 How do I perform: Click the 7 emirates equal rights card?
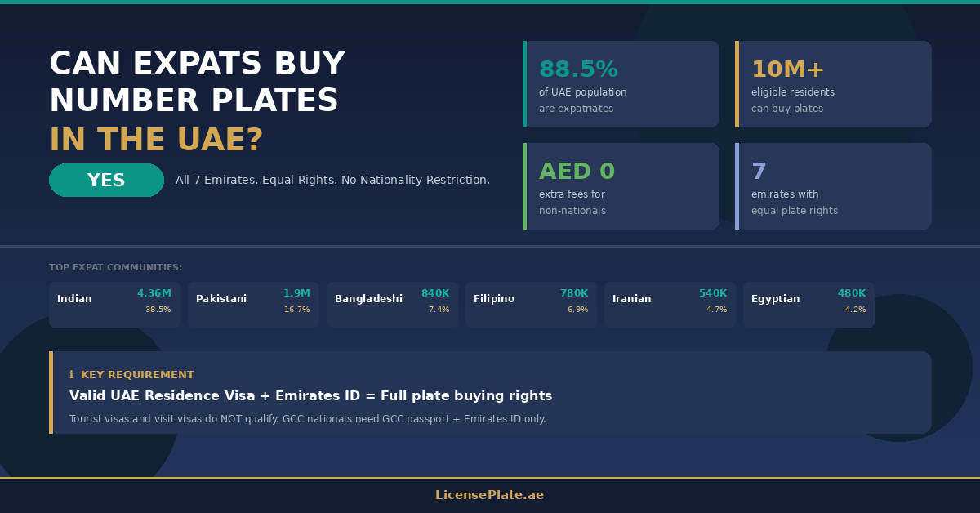(x=834, y=186)
